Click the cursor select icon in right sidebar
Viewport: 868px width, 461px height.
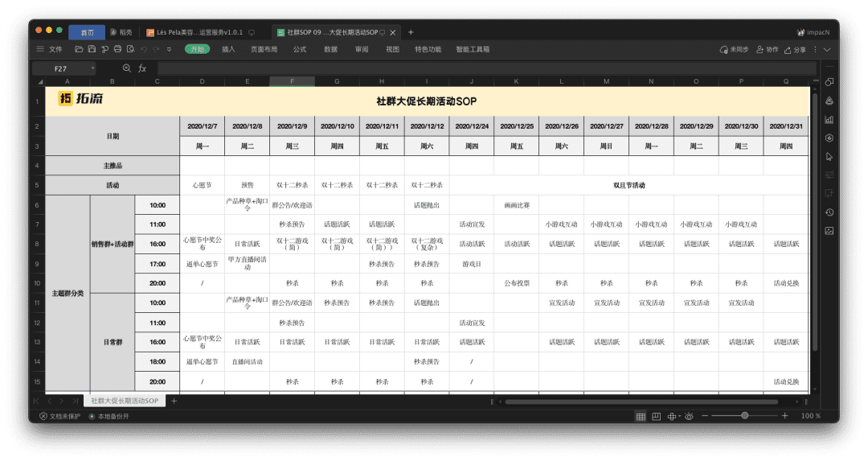tap(829, 157)
